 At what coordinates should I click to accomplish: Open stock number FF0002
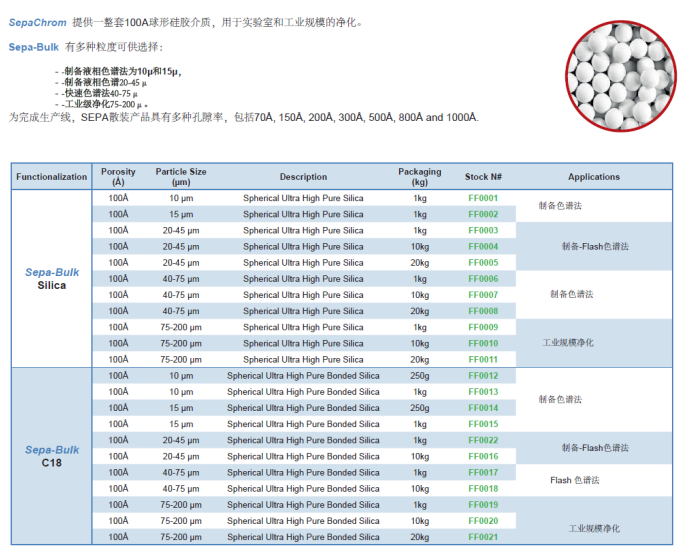coord(483,214)
